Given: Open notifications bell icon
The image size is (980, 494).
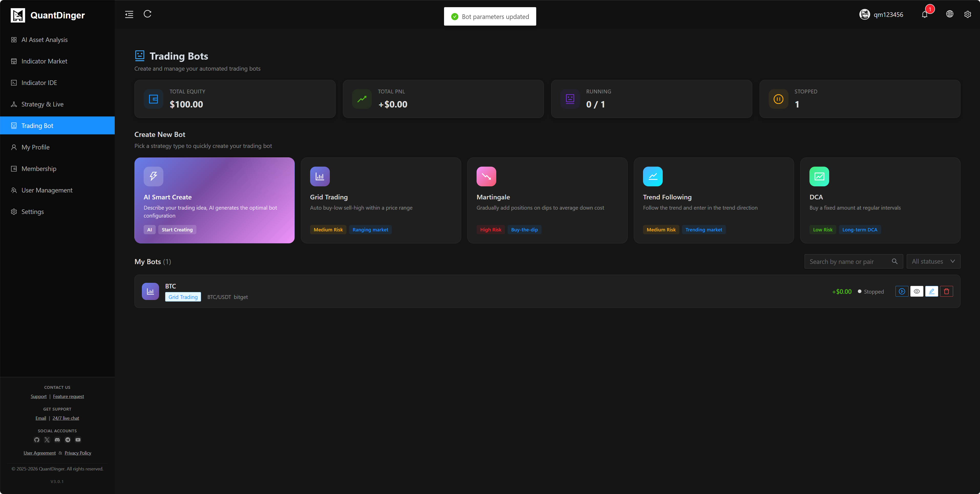Looking at the screenshot, I should click(x=924, y=14).
